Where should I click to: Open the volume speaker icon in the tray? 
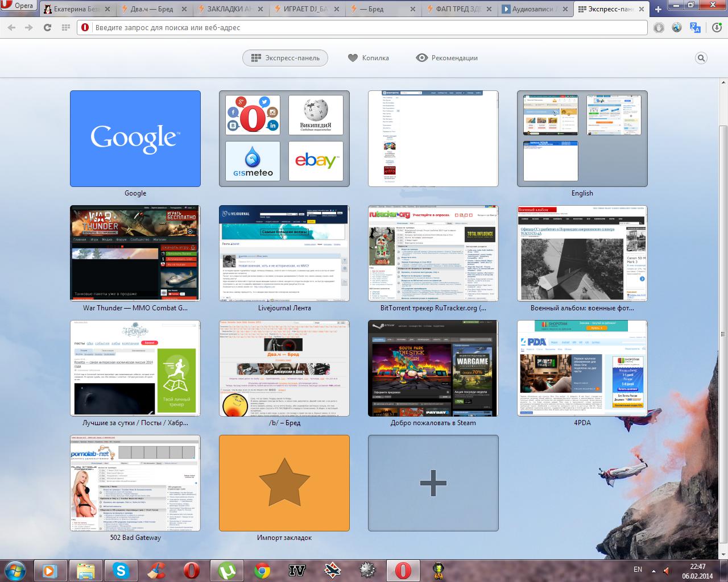tap(667, 570)
